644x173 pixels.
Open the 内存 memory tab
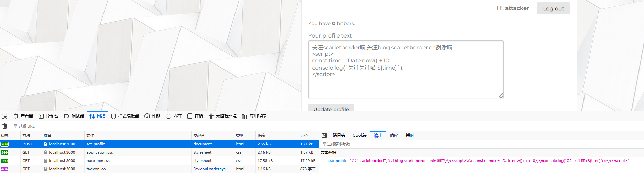(174, 116)
